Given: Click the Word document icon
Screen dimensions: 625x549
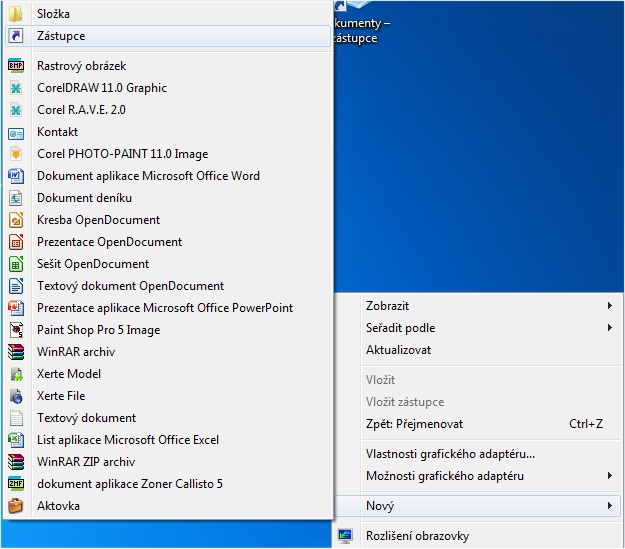Looking at the screenshot, I should point(16,176).
